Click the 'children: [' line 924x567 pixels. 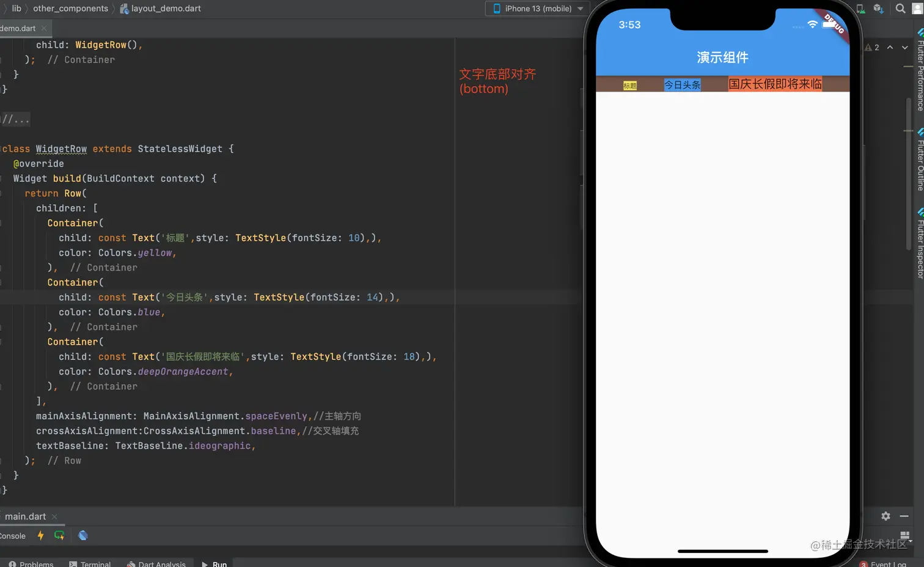point(67,208)
